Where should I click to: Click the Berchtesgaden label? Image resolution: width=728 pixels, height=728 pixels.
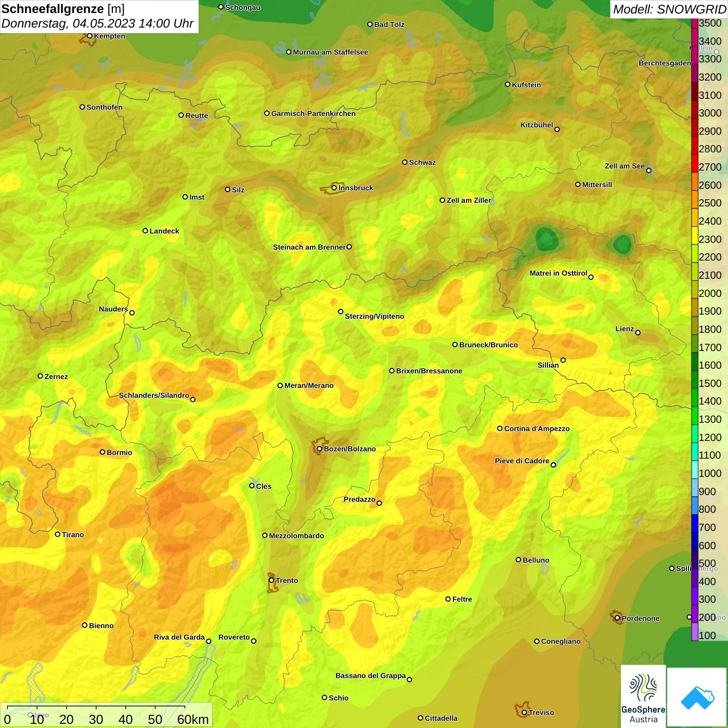click(x=665, y=63)
